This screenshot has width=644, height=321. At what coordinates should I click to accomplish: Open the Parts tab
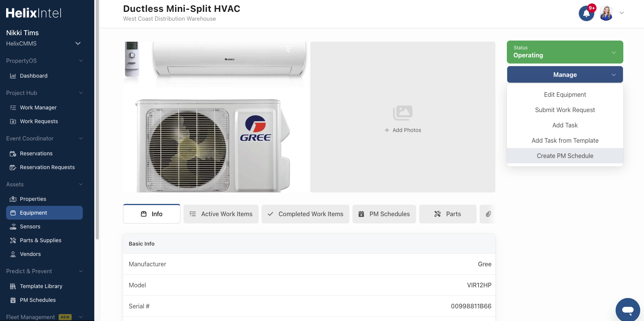(448, 214)
